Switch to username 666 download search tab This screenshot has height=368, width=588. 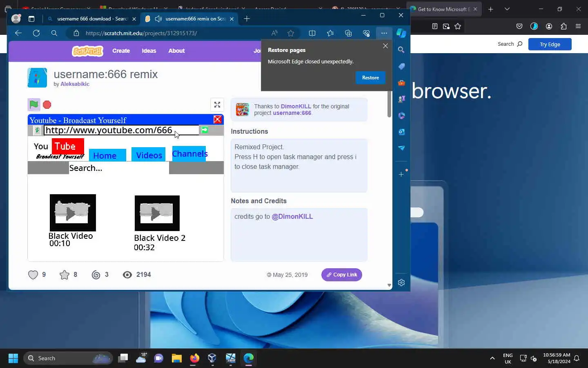(91, 19)
